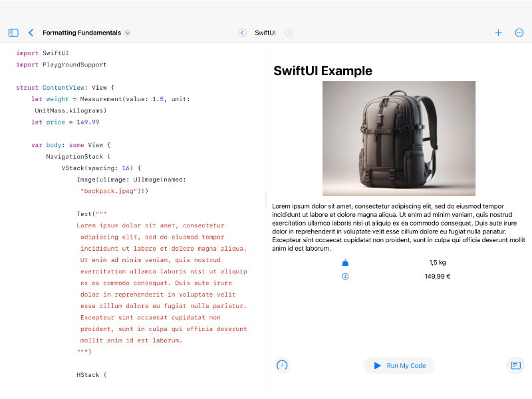Click the SwiftUI Example heading in preview

[x=323, y=71]
